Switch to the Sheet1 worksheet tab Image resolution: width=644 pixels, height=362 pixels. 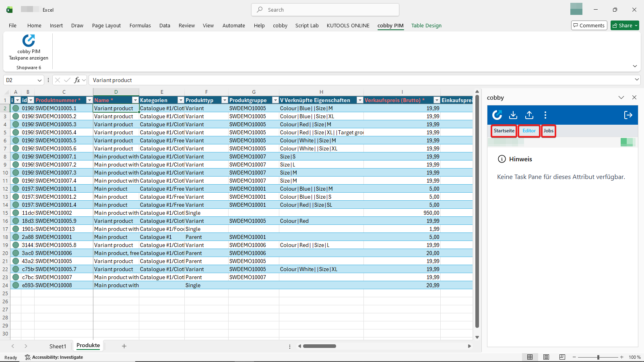(58, 346)
